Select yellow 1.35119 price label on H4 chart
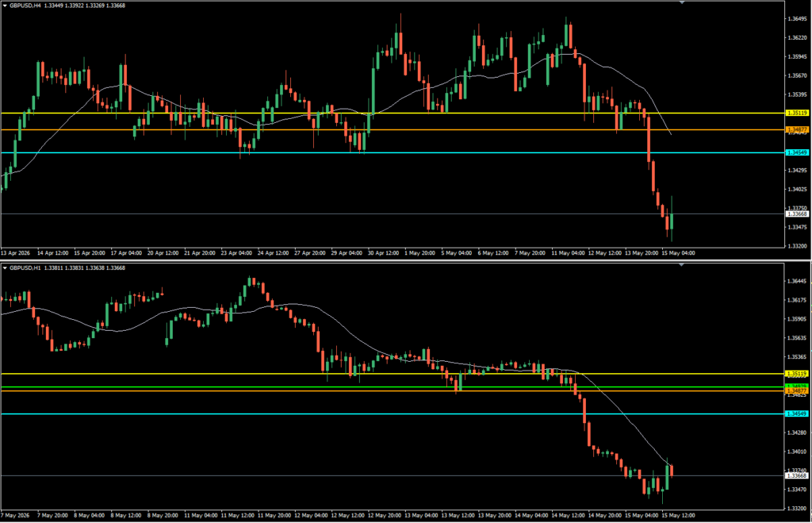 pos(798,113)
